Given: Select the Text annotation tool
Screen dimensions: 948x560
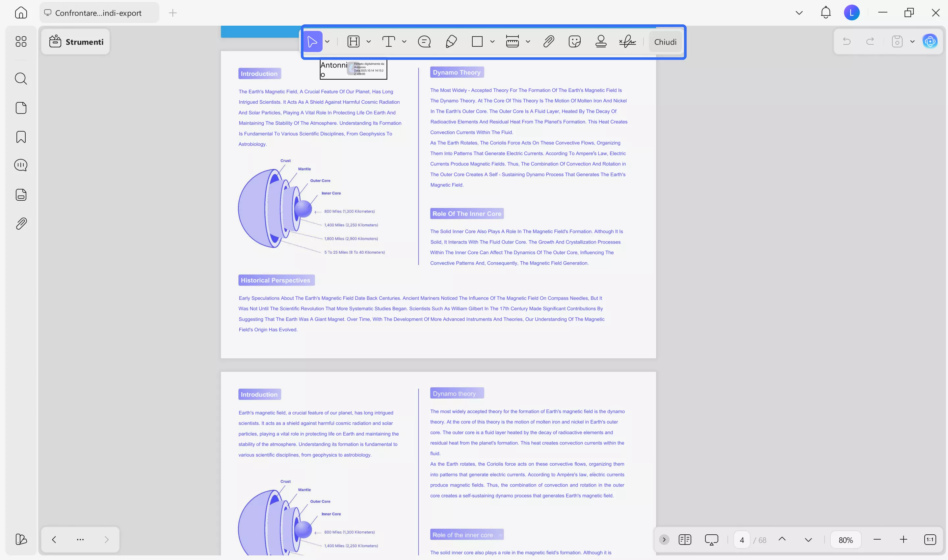Looking at the screenshot, I should [x=389, y=41].
